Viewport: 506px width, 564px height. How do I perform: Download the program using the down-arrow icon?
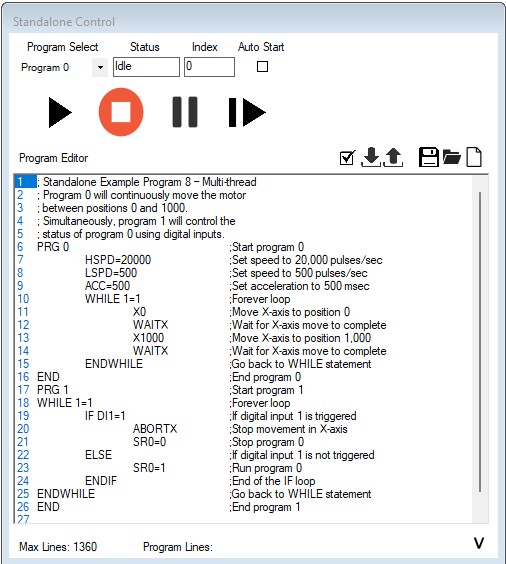tap(371, 157)
